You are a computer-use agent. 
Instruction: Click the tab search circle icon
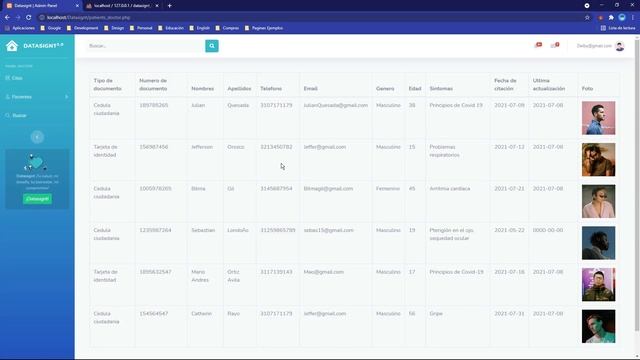click(x=587, y=6)
